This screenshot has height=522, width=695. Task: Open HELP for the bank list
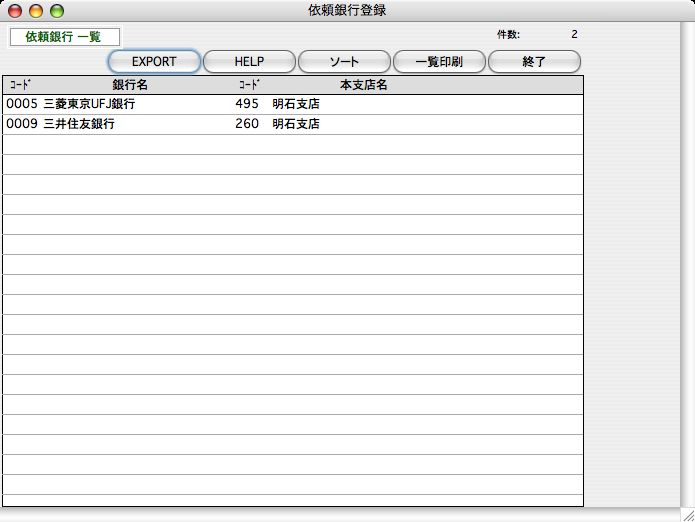point(249,62)
